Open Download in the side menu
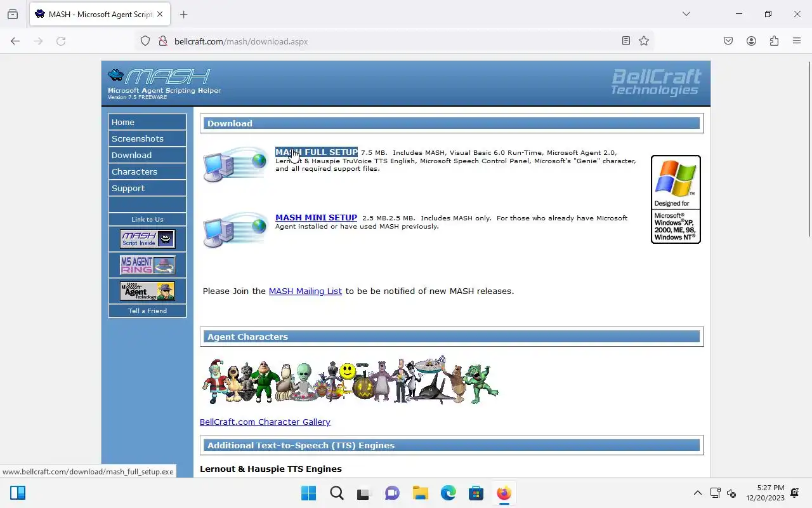Viewport: 812px width, 508px height. click(x=147, y=155)
